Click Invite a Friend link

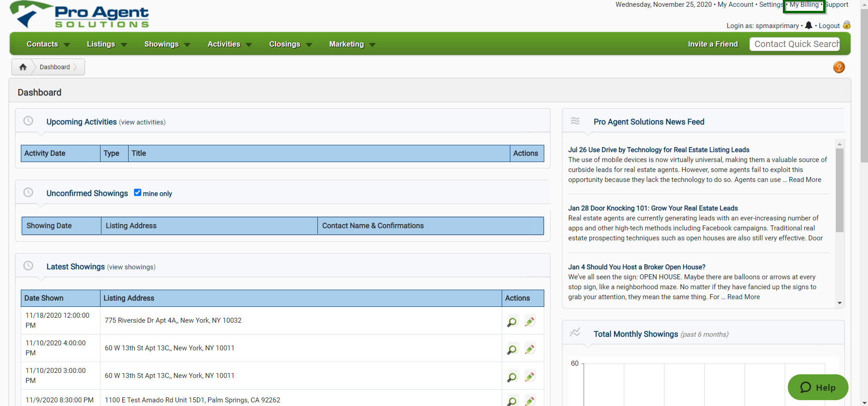pos(713,44)
